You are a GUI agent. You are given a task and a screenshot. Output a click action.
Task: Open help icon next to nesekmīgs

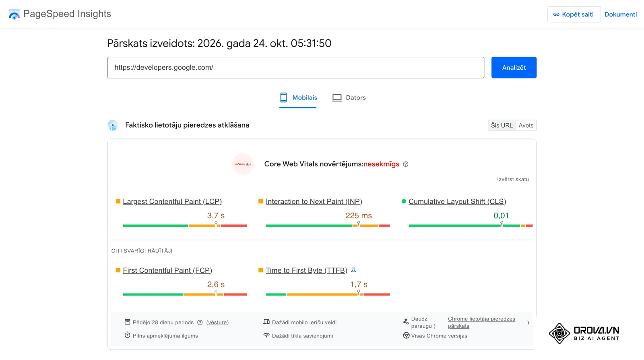pos(406,164)
